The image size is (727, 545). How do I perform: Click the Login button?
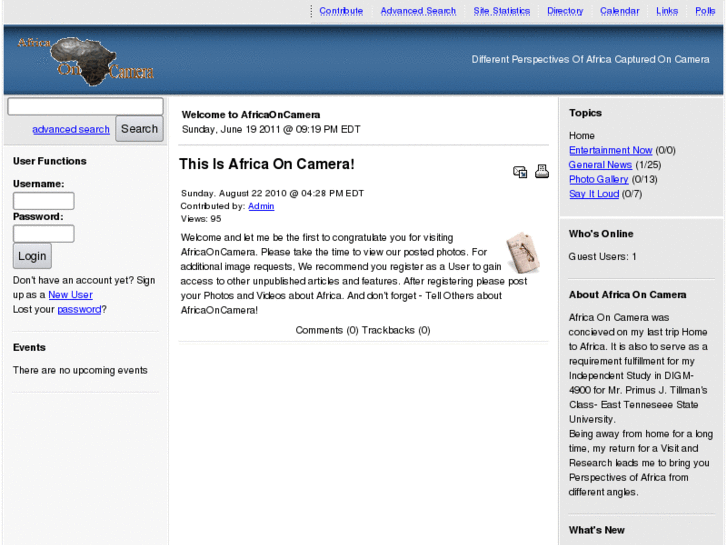pos(32,256)
